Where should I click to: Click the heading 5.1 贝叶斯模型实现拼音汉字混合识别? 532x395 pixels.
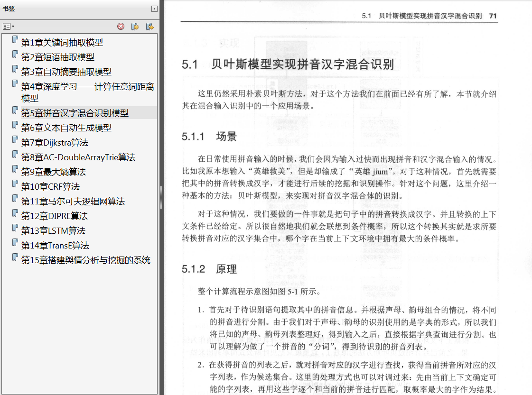click(x=288, y=64)
